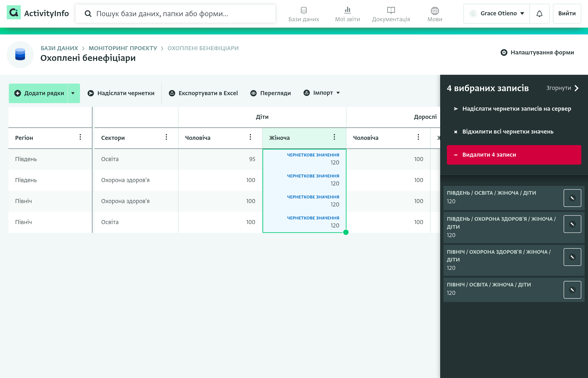Open the notifications bell
The height and width of the screenshot is (378, 588).
(539, 13)
